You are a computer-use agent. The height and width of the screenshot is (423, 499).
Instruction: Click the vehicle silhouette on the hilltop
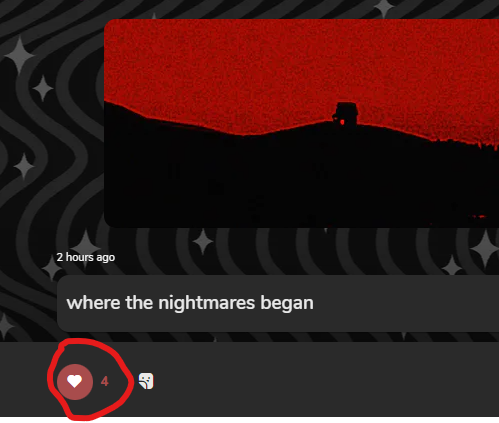[345, 114]
